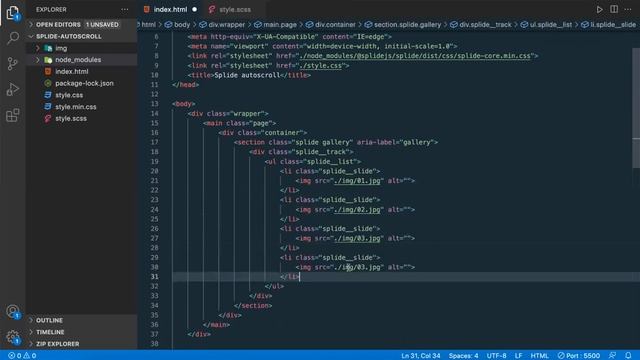This screenshot has width=640, height=360.
Task: Open Source Control view
Action: (13, 64)
